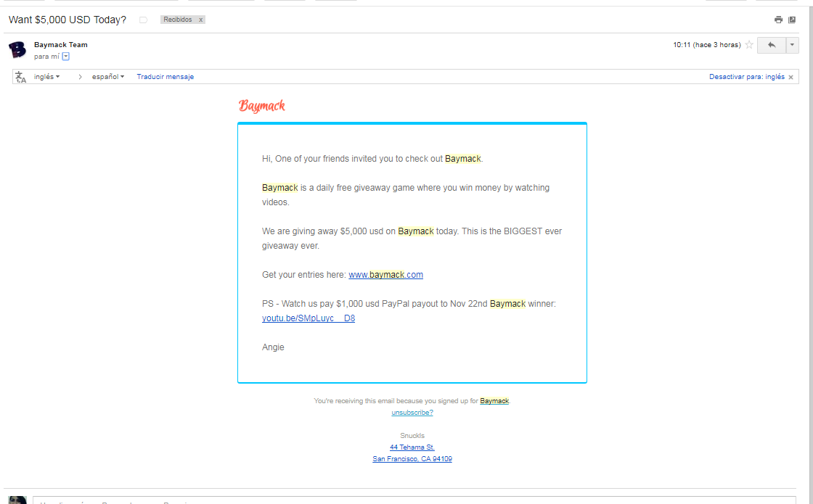813x504 pixels.
Task: Open the www.baymack.com link
Action: pos(385,275)
